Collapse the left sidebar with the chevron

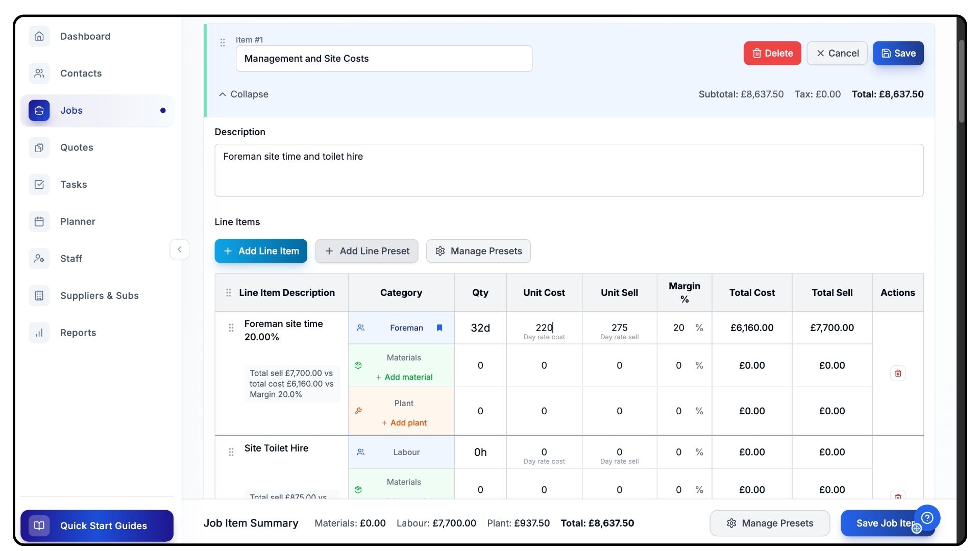click(180, 249)
